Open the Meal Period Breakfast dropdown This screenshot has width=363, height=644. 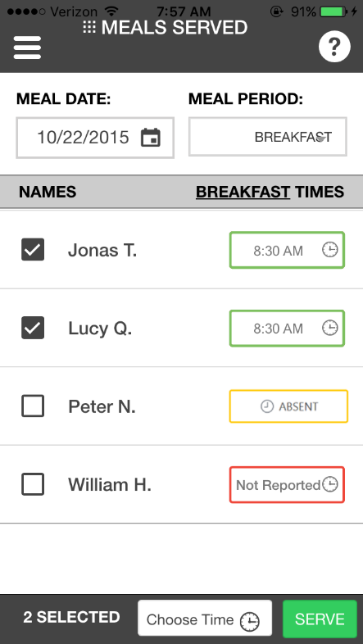268,137
